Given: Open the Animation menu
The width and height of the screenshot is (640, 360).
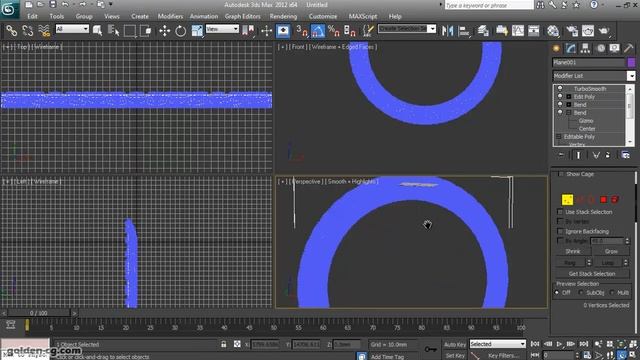Looking at the screenshot, I should coord(204,16).
